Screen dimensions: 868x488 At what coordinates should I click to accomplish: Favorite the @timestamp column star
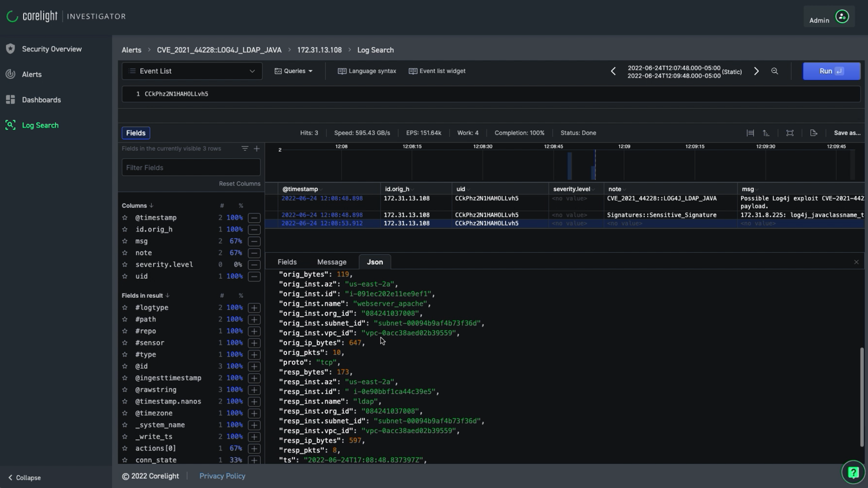tap(125, 218)
